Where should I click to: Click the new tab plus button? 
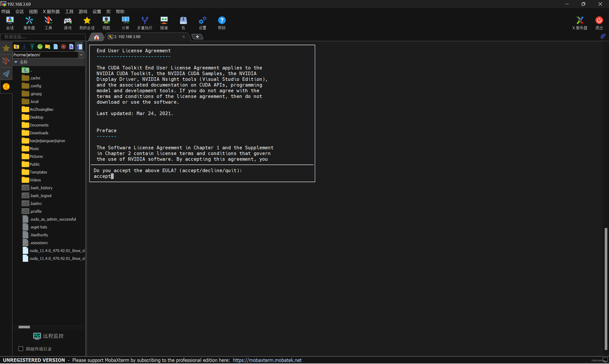197,37
